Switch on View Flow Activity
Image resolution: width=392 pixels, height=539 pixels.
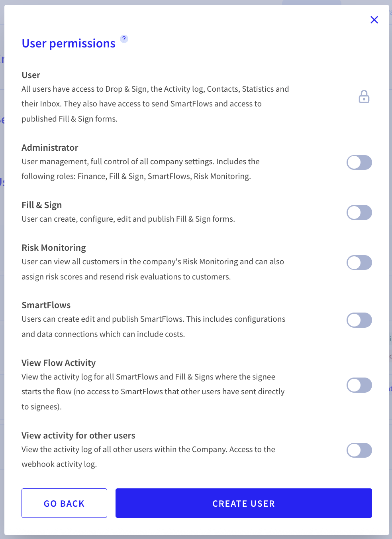[359, 385]
